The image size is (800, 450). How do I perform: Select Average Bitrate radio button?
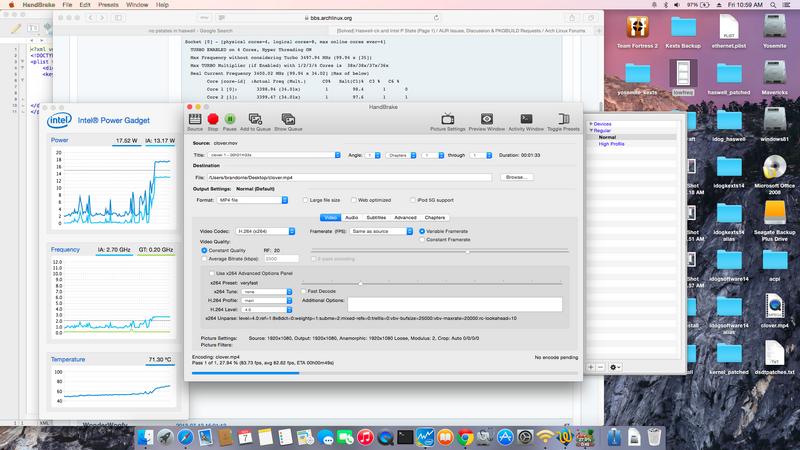tap(205, 258)
